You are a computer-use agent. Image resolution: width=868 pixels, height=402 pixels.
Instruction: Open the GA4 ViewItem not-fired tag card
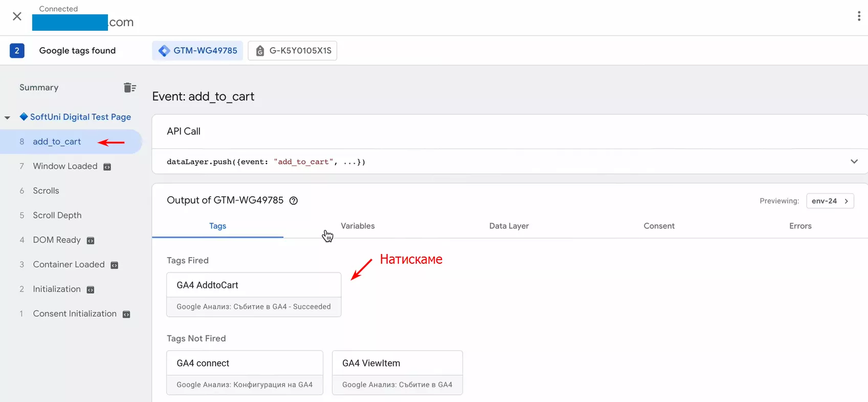coord(397,372)
